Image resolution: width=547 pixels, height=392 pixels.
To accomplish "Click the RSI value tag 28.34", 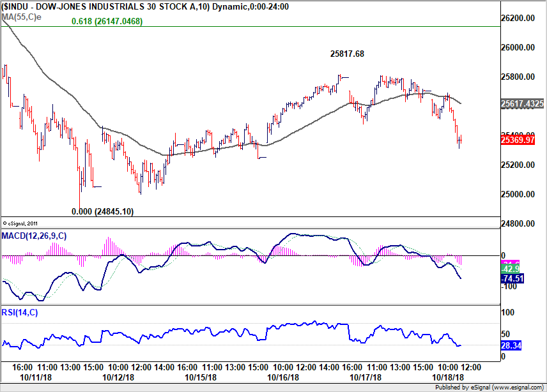I will 511,345.
